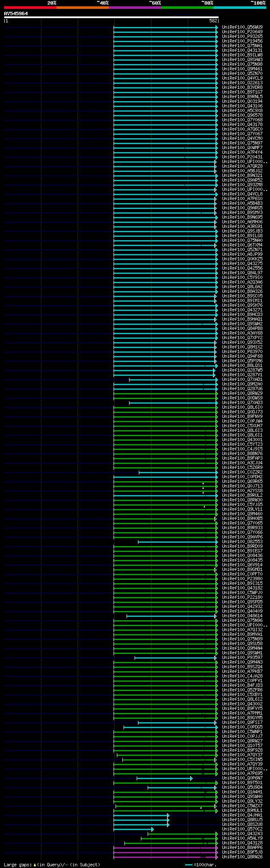Select the UniRef100_A7P6S0 label
The height and width of the screenshot is (868, 270).
(242, 198)
